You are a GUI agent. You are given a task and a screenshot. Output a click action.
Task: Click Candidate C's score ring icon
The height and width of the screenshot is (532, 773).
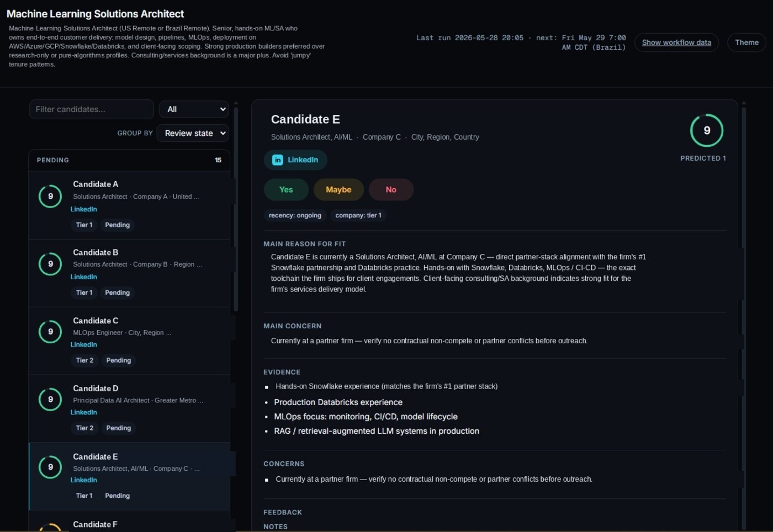50,332
